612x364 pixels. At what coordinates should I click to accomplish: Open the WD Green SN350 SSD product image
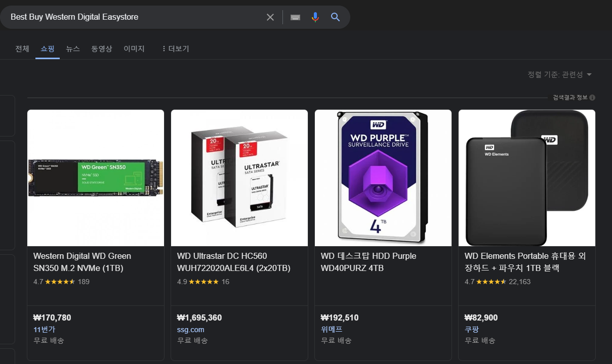click(x=96, y=178)
